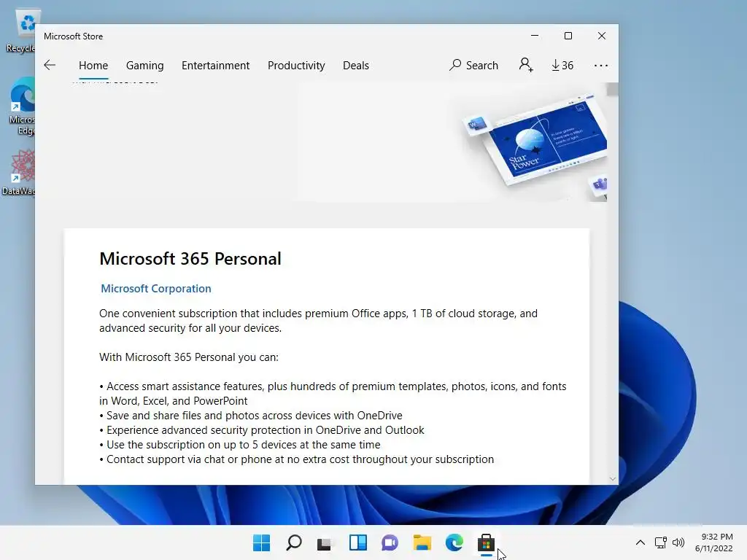Select the Microsoft Edge desktop shortcut
Screen dimensions: 747x560
click(22, 106)
